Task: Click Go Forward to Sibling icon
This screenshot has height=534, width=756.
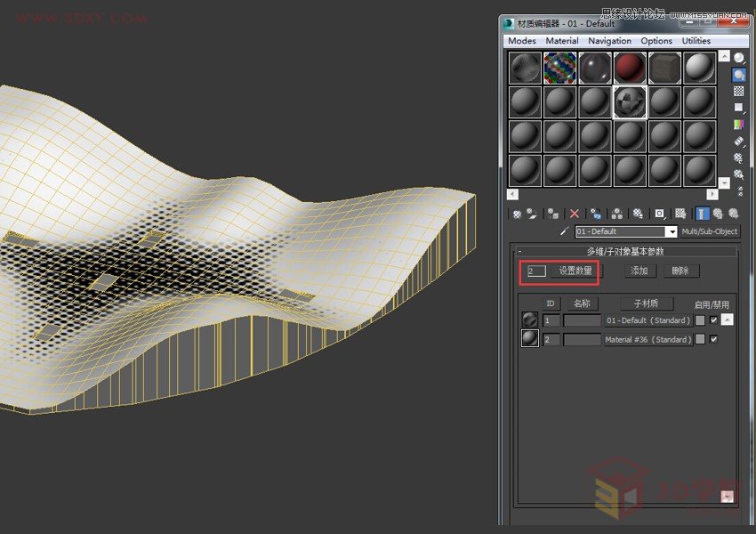Action: point(734,214)
